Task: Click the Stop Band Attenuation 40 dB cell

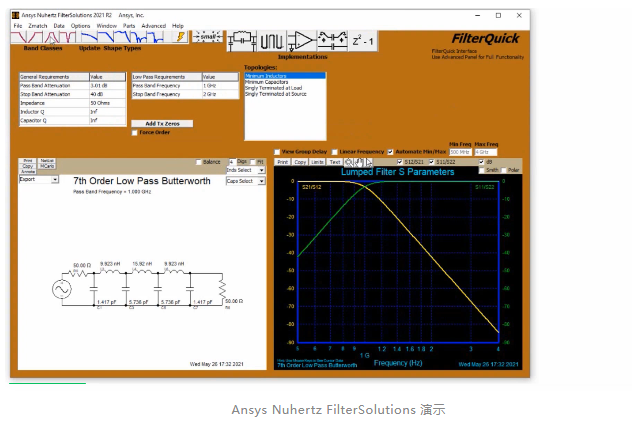Action: (107, 94)
